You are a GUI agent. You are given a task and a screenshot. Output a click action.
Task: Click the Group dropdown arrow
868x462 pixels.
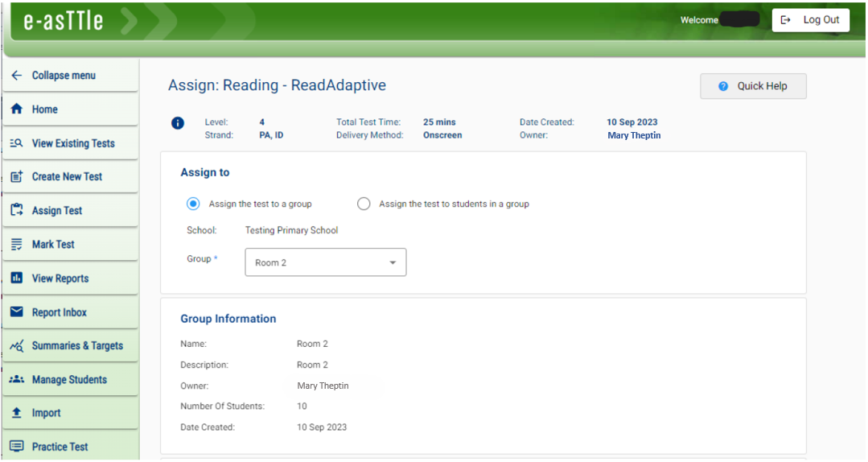point(393,262)
